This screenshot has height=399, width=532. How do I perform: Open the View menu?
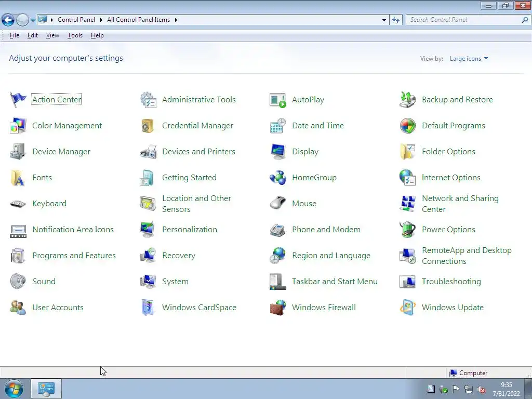tap(52, 35)
